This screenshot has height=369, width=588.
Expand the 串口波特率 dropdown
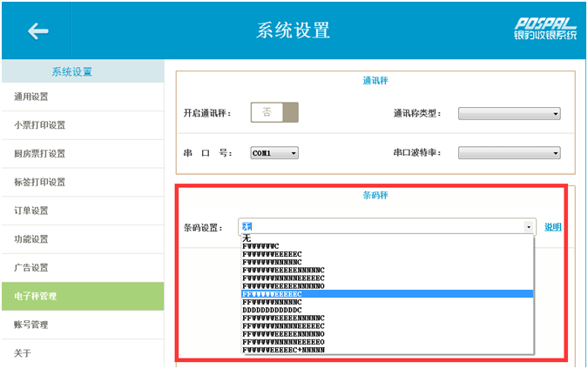point(509,152)
